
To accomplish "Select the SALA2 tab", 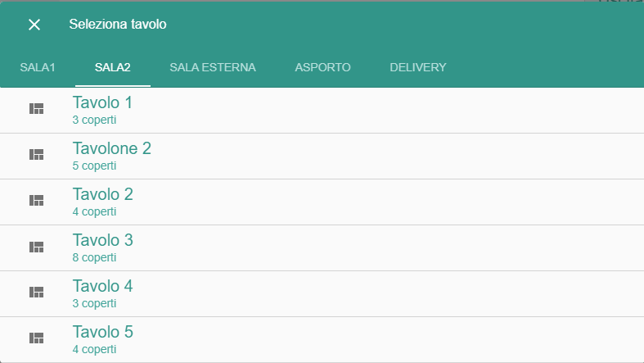I will pos(113,67).
